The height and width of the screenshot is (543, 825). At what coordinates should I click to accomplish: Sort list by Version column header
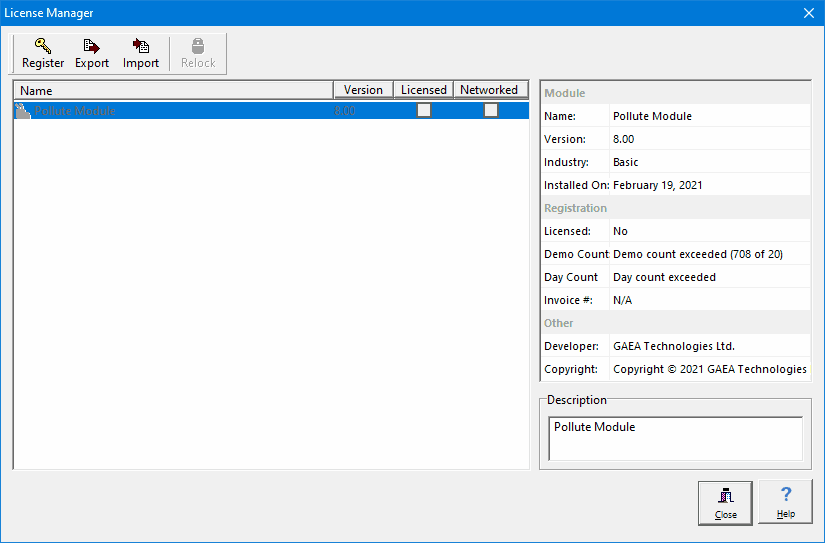click(364, 90)
